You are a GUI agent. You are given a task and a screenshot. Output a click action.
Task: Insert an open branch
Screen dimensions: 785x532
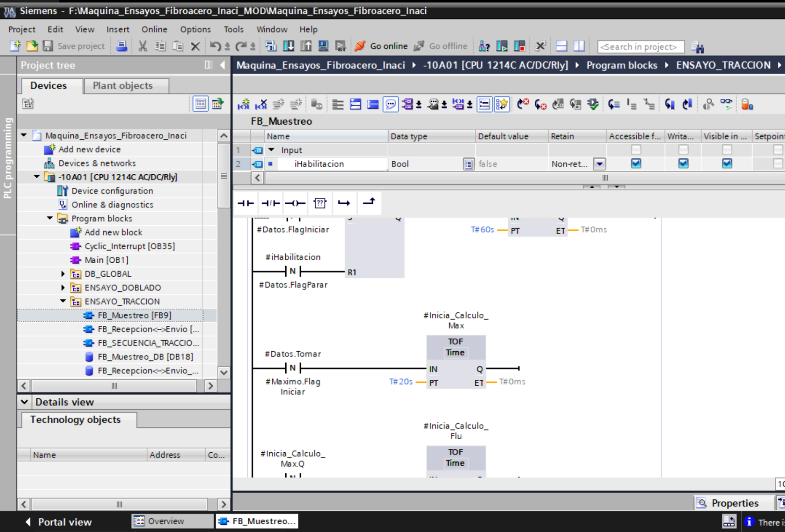[345, 203]
